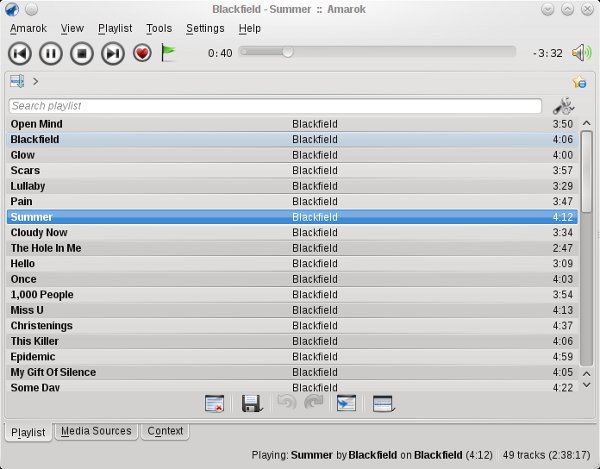Select the track This Killer

click(x=292, y=341)
